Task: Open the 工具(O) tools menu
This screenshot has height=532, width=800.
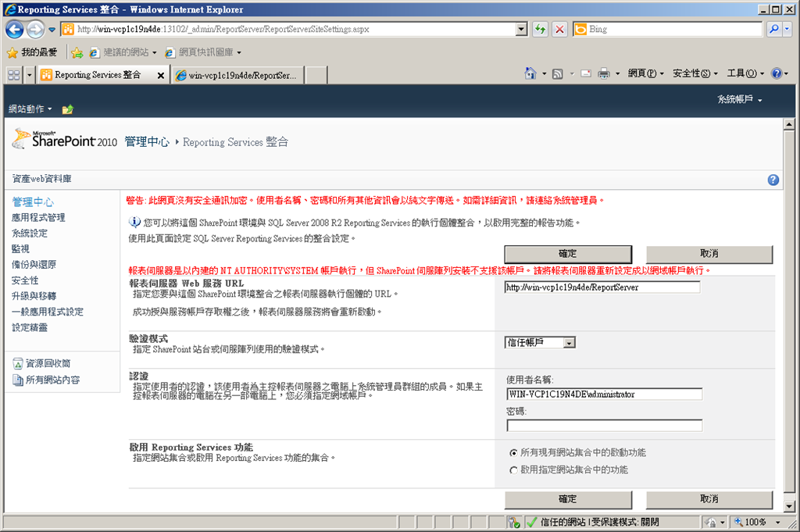Action: (x=745, y=74)
